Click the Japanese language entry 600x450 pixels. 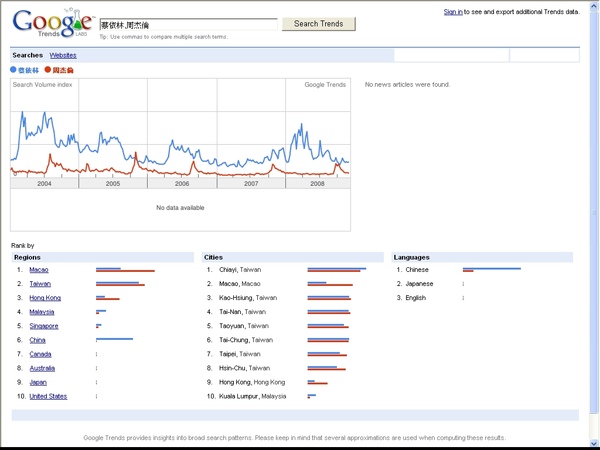click(x=419, y=284)
